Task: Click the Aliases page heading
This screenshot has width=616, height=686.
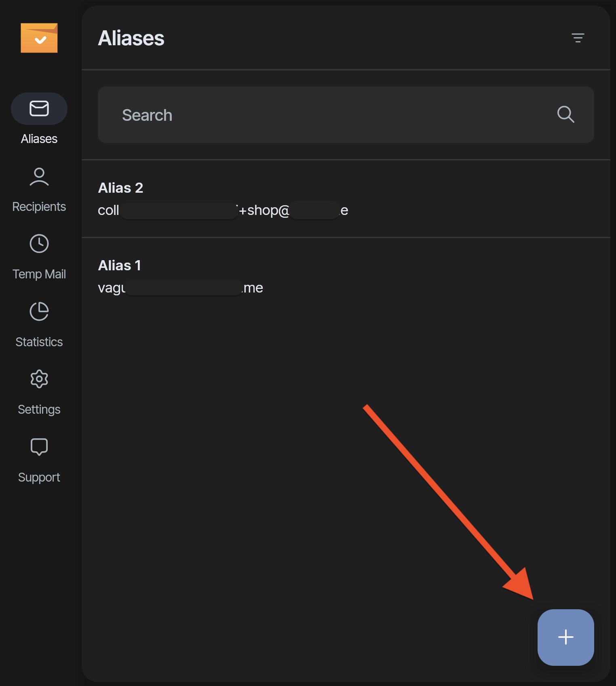Action: (x=131, y=38)
